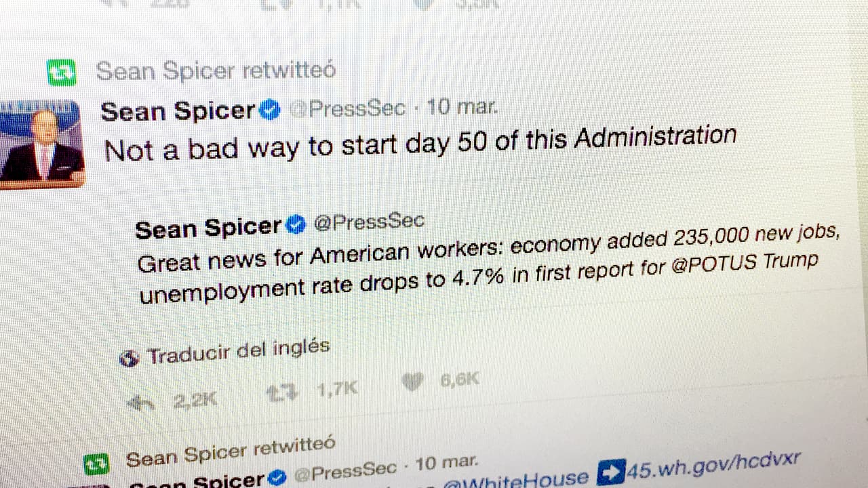
Task: Retweet the day 50 tweet
Action: pos(282,392)
